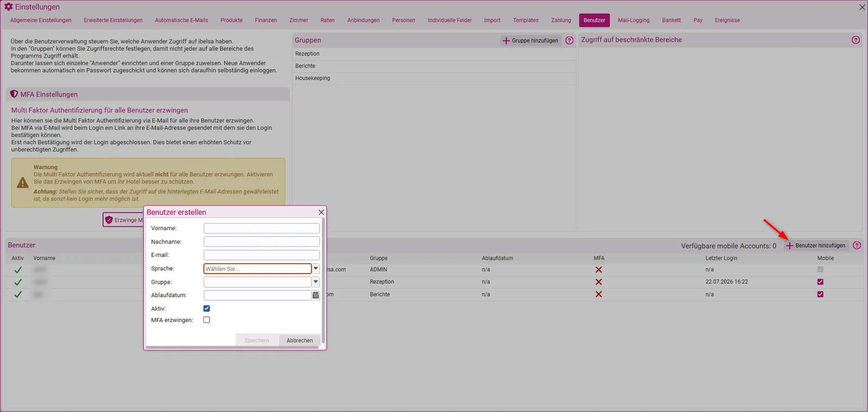Toggle the Aktiv checkbox in the dialog

click(x=207, y=308)
